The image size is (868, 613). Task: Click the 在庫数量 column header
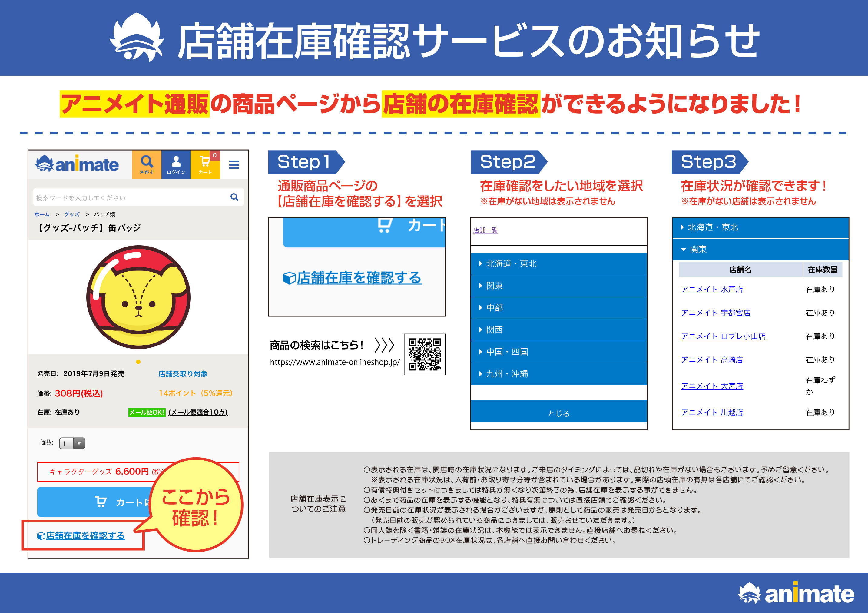(823, 269)
